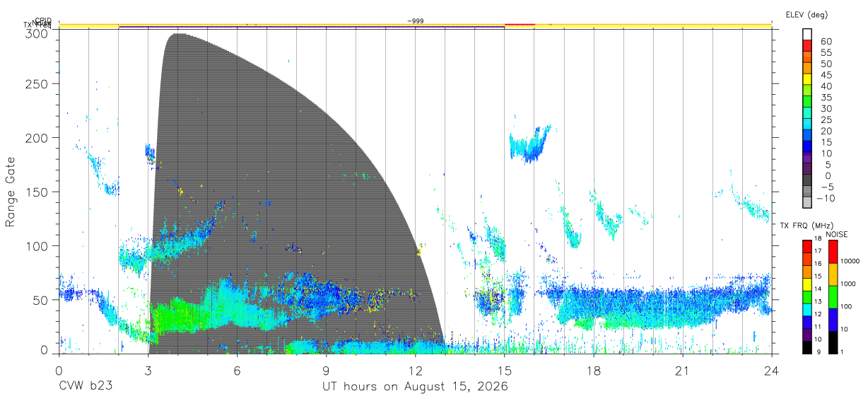Click the x-axis tick label '3'

tap(148, 371)
